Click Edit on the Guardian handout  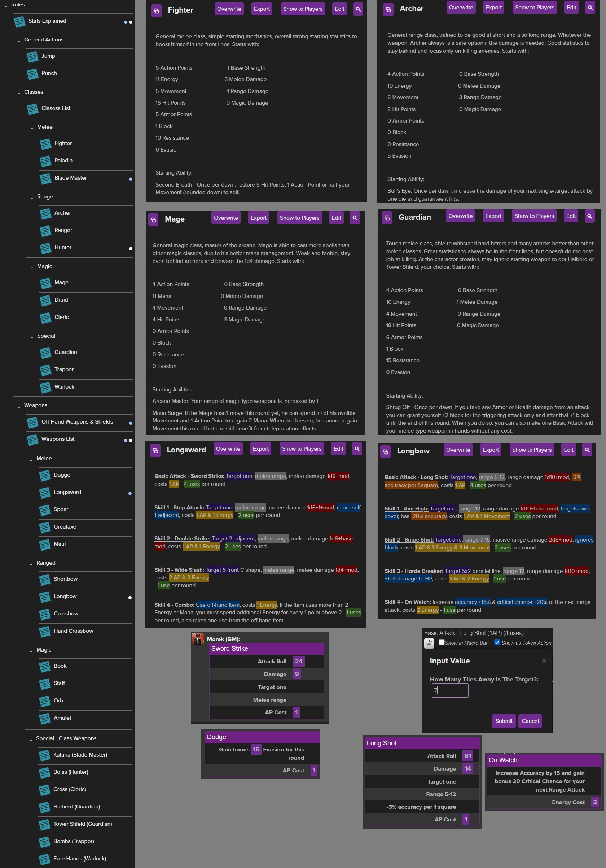point(571,216)
